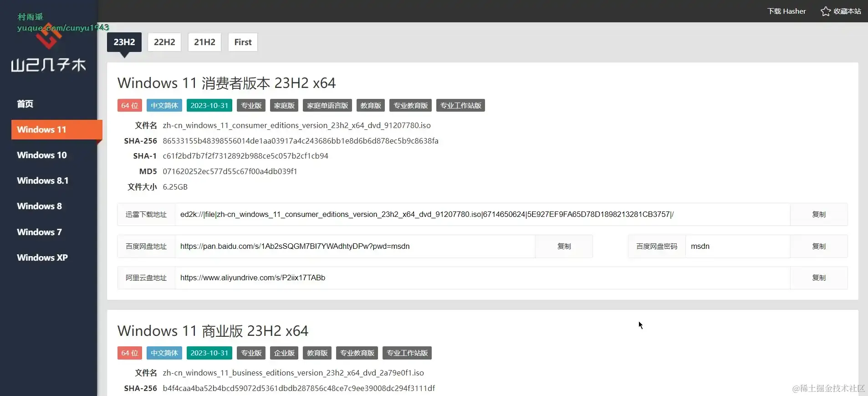Click the 教育版 tag of 消费者版本
The width and height of the screenshot is (868, 396).
(x=371, y=105)
